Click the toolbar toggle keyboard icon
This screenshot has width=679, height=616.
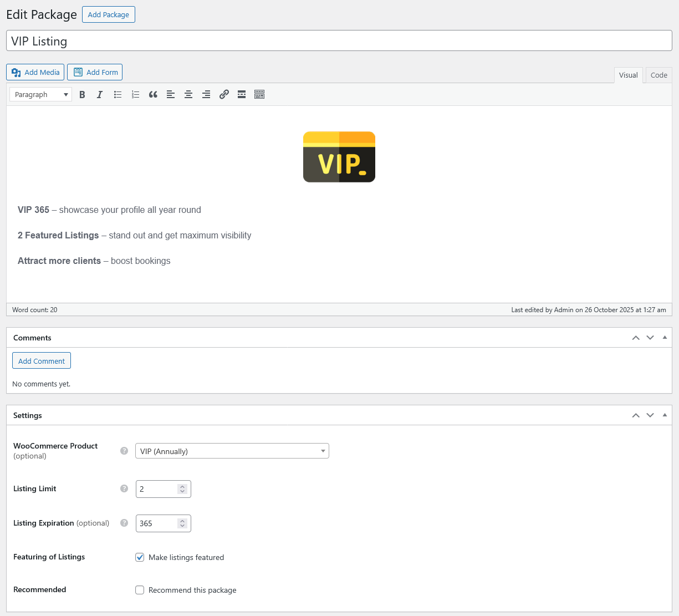coord(259,95)
